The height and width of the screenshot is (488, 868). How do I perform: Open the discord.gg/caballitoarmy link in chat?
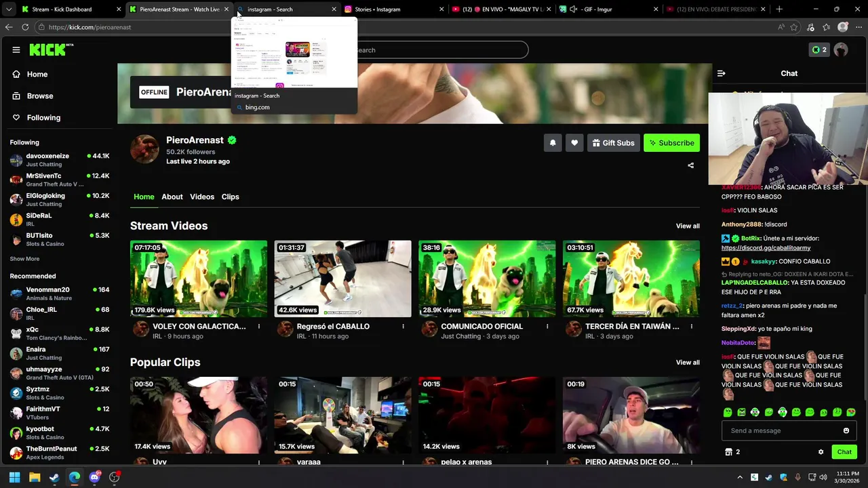click(x=766, y=248)
